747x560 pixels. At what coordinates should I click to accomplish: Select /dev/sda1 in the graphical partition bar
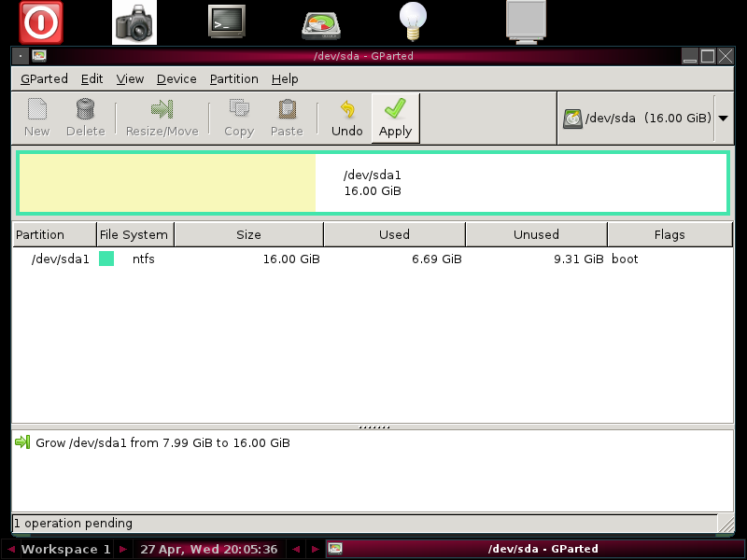click(373, 183)
